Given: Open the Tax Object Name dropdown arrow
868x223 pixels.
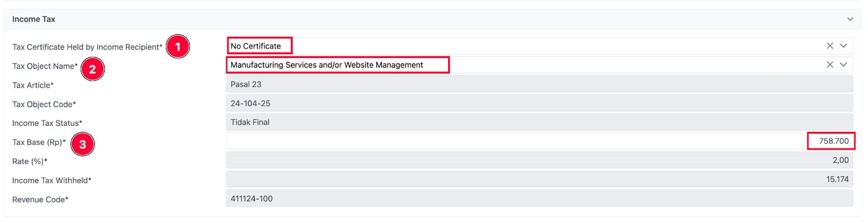Looking at the screenshot, I should [844, 65].
